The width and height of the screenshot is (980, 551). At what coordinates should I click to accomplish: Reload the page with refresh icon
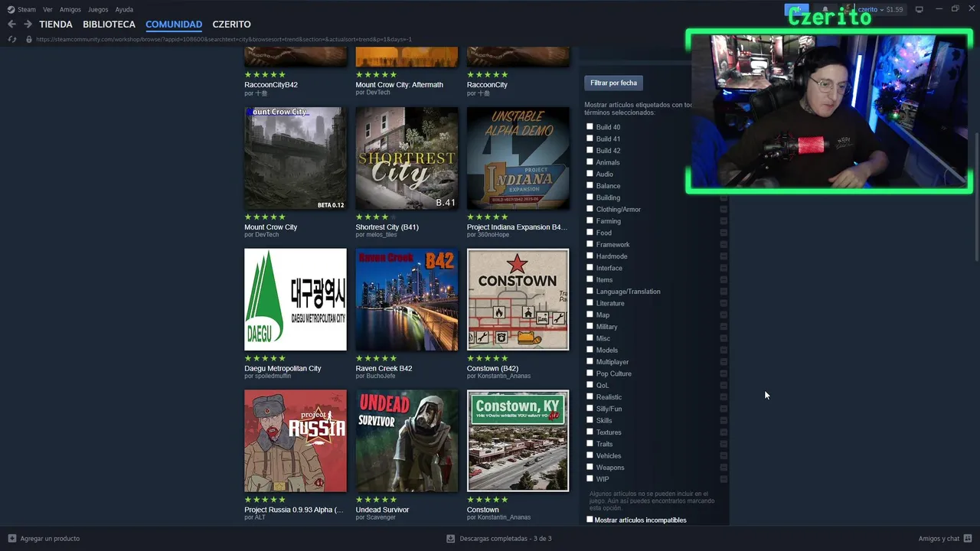[x=11, y=39]
